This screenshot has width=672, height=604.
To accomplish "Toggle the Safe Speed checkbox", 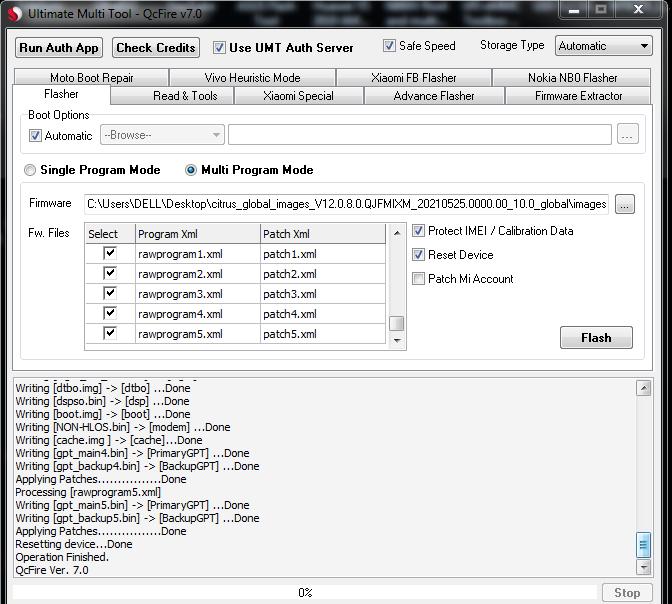I will pyautogui.click(x=390, y=46).
